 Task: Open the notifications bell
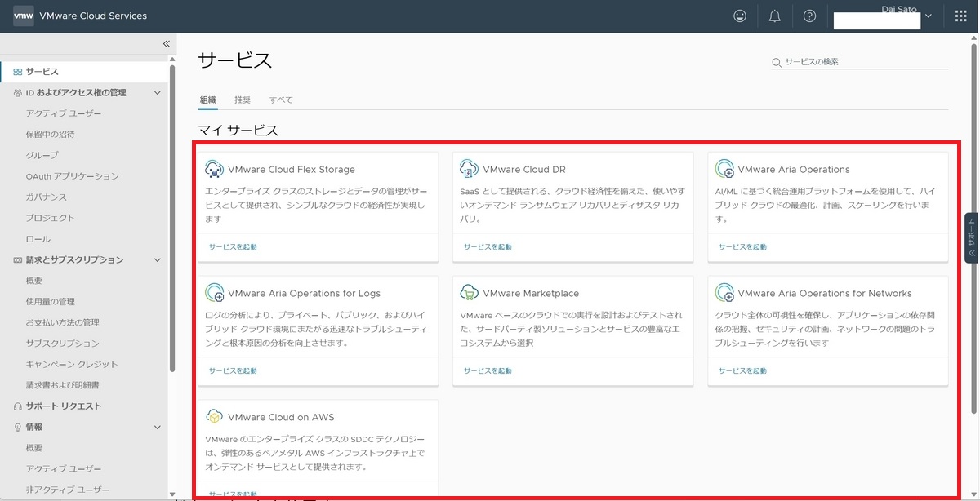click(774, 16)
